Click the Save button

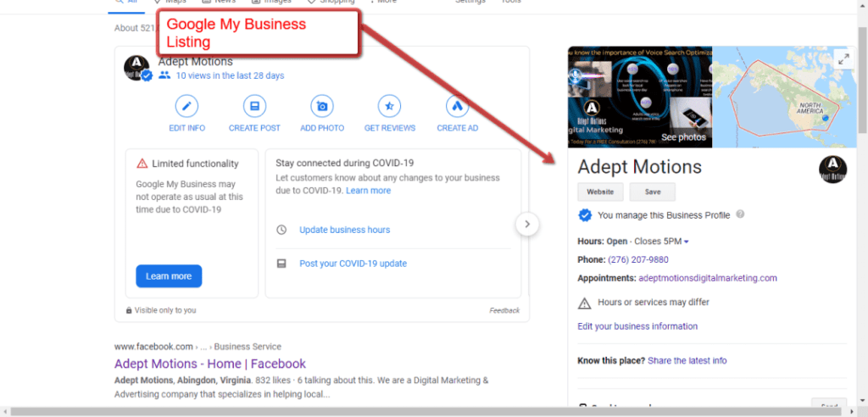pos(653,192)
